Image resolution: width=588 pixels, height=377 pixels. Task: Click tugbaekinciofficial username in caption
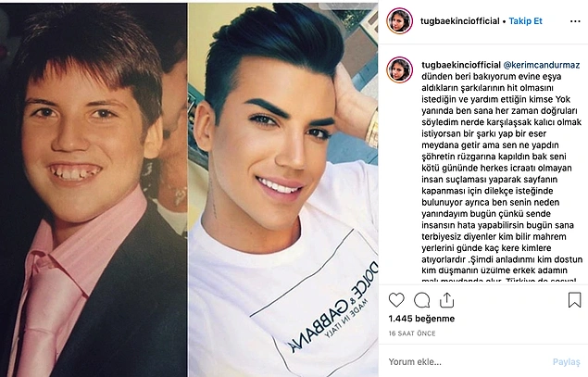tap(461, 65)
